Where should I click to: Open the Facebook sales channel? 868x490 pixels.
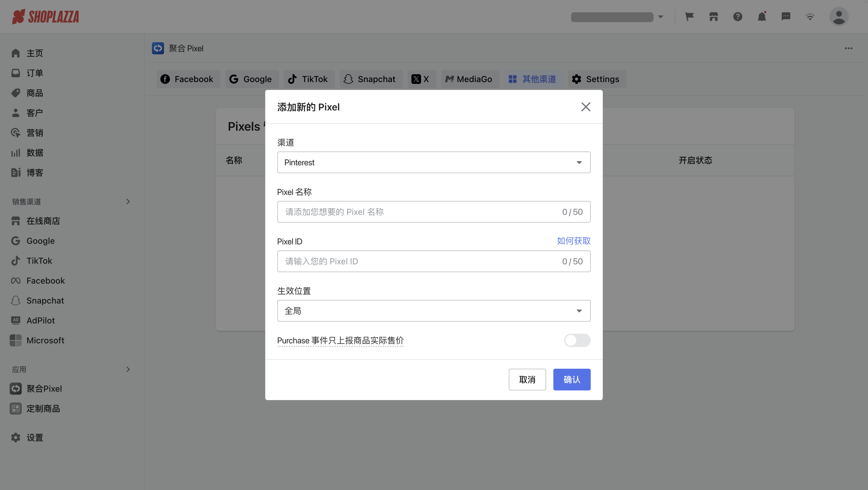(x=45, y=281)
